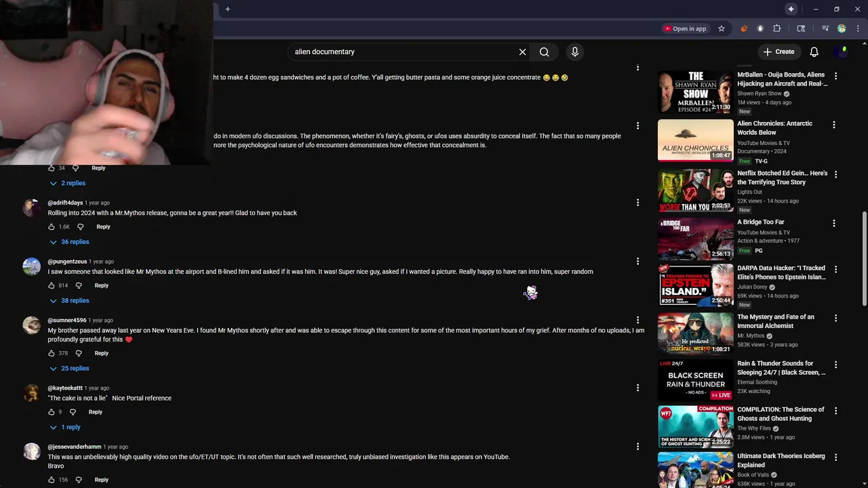Screen dimensions: 868x488
Task: Reply to the @sumner4596 comment
Action: pyautogui.click(x=102, y=353)
